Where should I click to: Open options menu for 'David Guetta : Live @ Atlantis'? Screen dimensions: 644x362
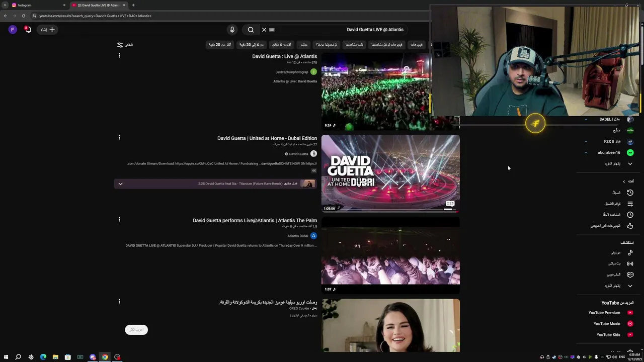(119, 55)
